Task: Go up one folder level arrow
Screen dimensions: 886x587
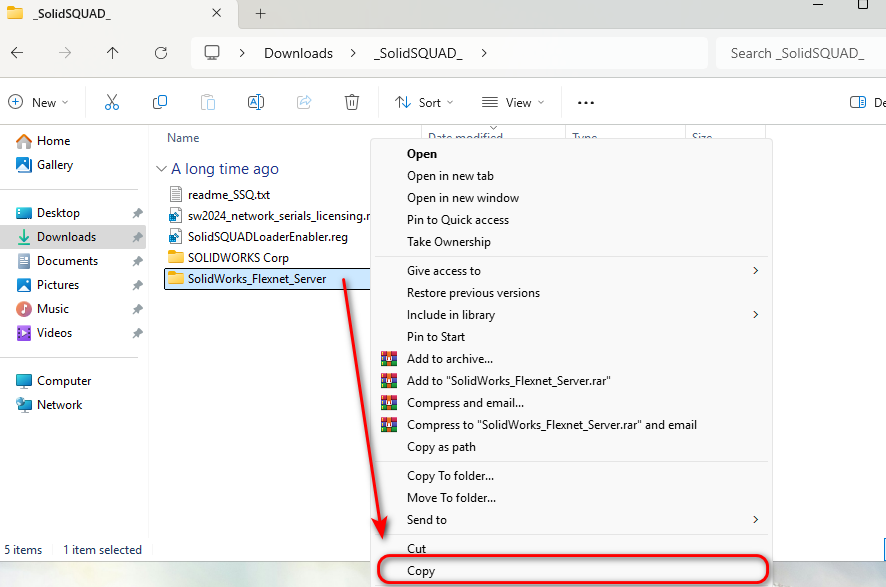Action: (112, 53)
